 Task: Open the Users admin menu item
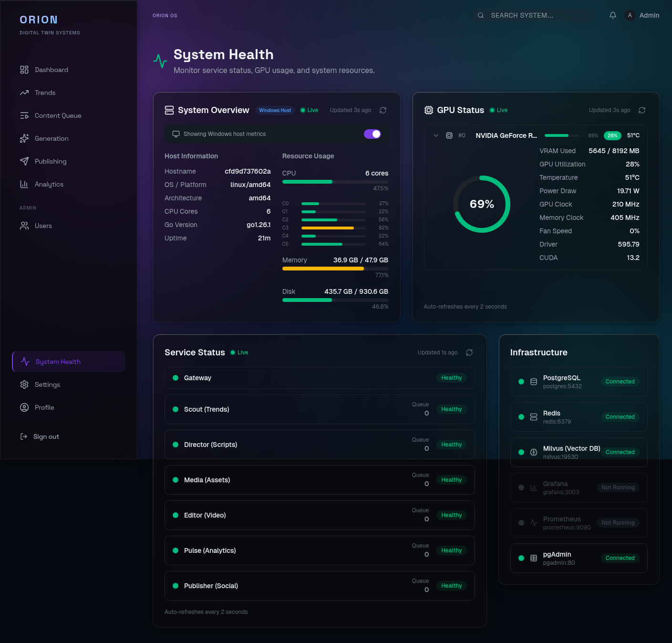(25, 226)
